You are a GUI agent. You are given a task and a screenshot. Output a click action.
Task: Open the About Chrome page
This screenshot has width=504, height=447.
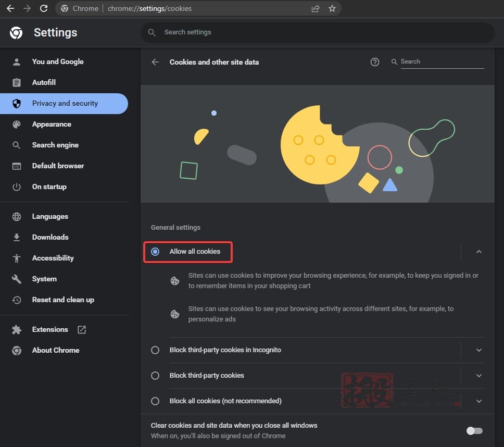[x=55, y=350]
